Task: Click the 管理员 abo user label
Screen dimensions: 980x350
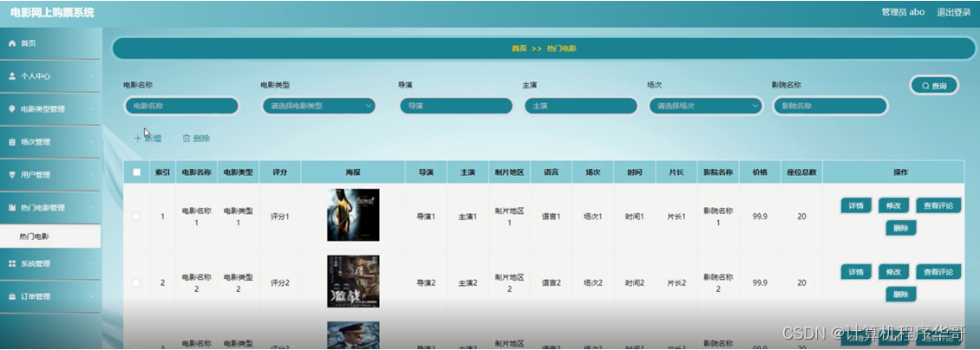Action: 903,12
